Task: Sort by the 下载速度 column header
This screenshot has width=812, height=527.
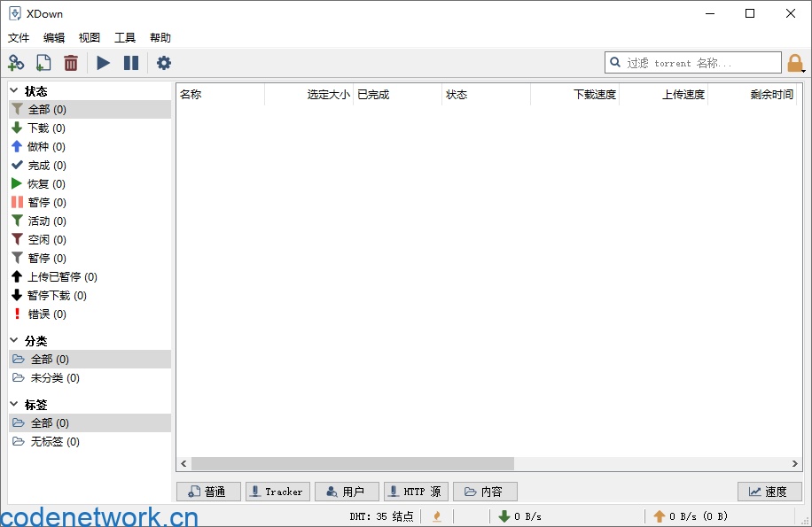Action: coord(574,95)
